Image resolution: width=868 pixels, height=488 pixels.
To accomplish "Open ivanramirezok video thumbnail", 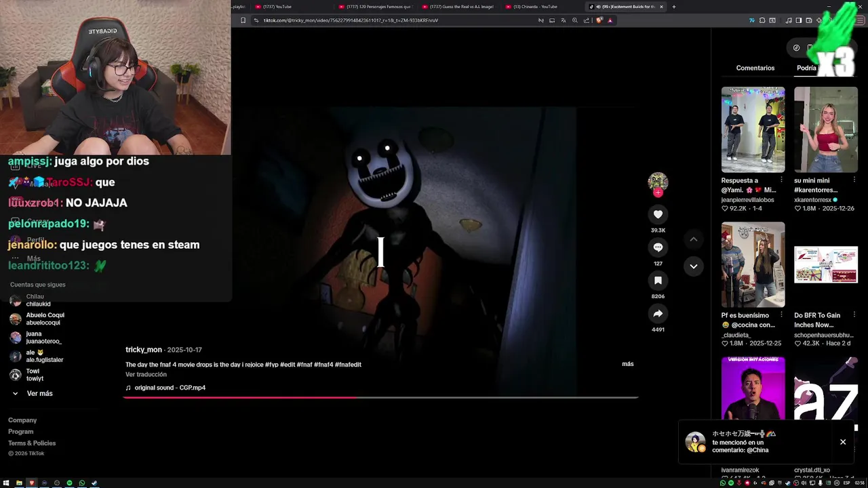I will coord(753,388).
